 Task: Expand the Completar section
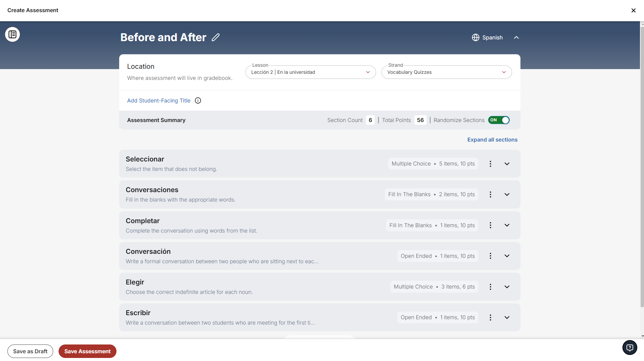(507, 225)
